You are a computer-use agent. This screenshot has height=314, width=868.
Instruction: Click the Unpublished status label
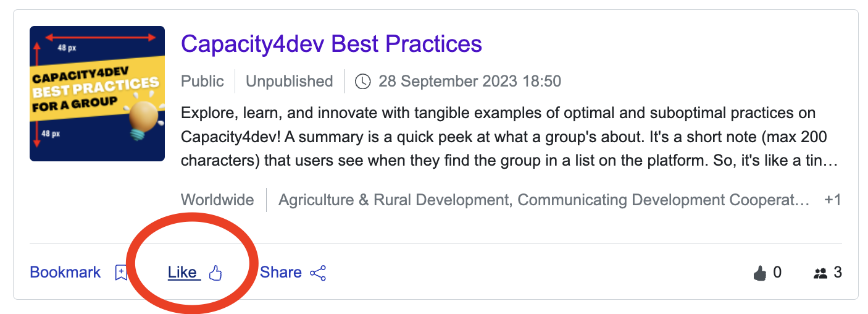289,81
